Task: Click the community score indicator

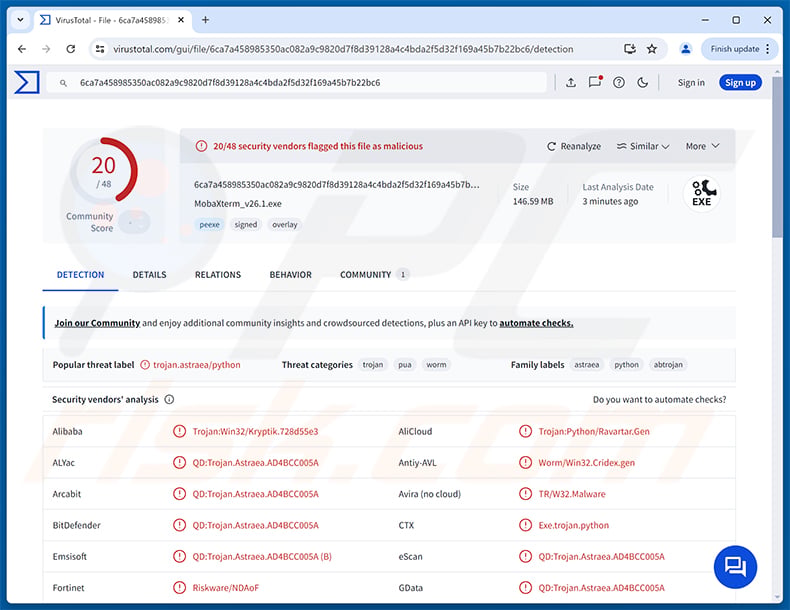Action: tap(135, 222)
